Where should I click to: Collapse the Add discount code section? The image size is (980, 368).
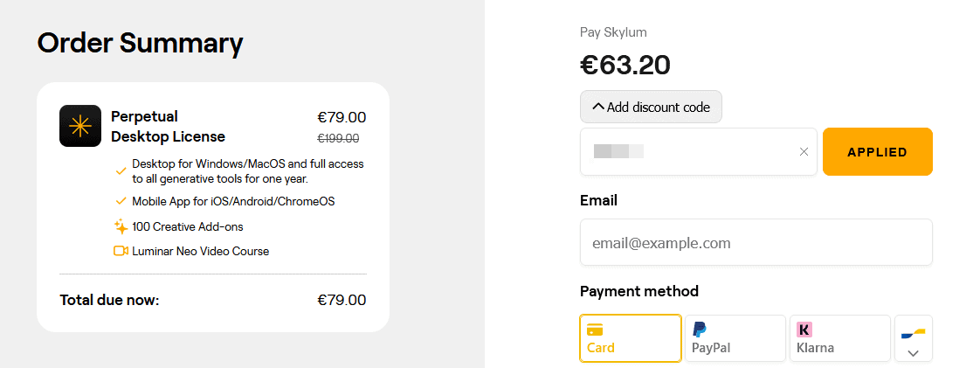[x=651, y=107]
